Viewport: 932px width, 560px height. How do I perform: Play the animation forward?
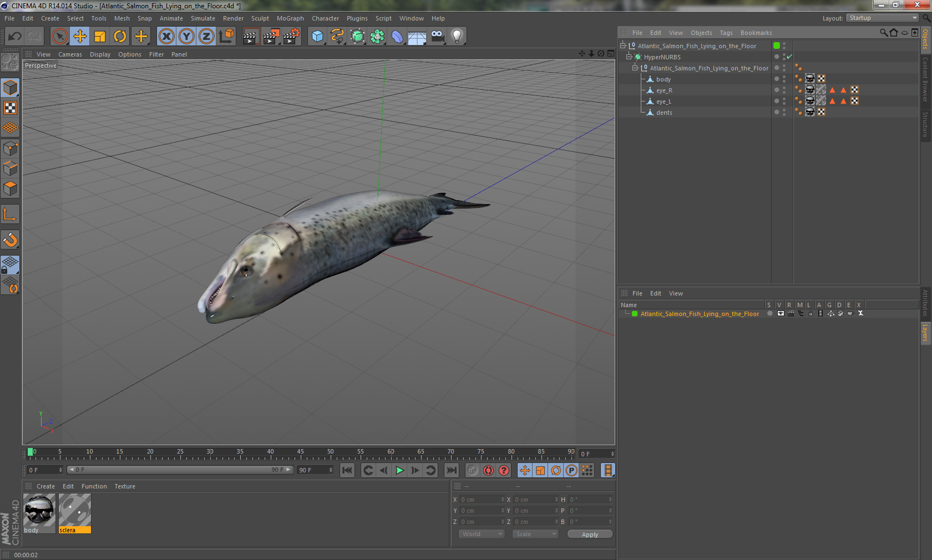tap(399, 470)
